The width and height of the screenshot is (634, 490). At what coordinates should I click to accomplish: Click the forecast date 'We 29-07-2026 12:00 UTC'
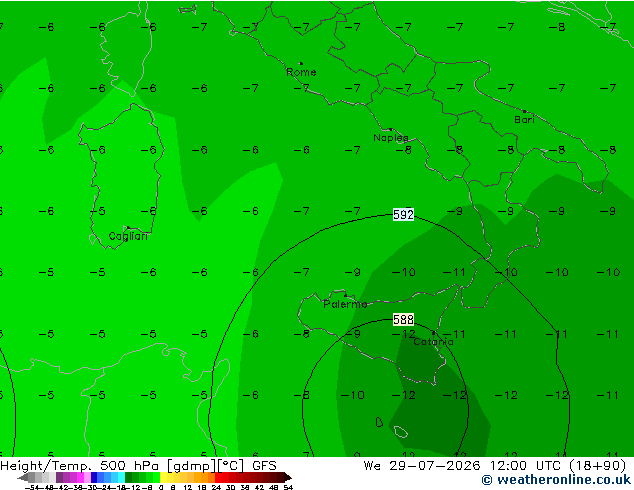click(x=464, y=466)
